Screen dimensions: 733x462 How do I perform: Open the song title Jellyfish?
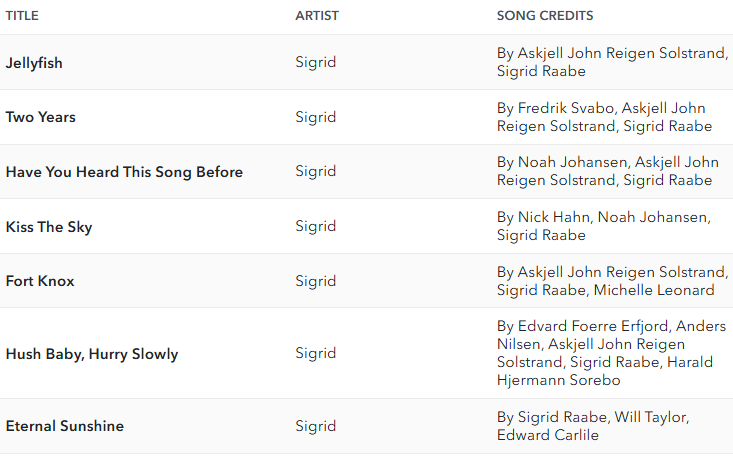tap(34, 63)
